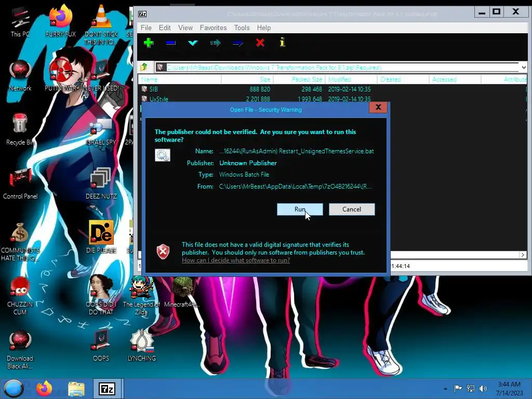
Task: Click the blue minus Extract icon
Action: [170, 43]
